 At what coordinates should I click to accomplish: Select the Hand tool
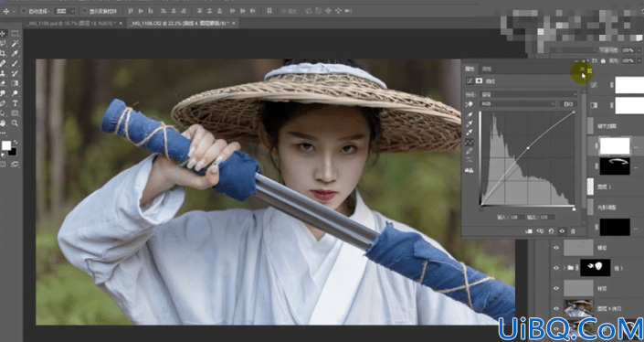pos(3,123)
